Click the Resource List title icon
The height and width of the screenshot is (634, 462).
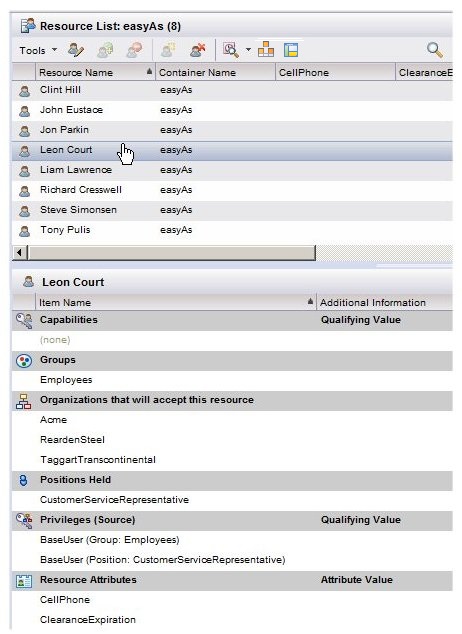tap(28, 26)
